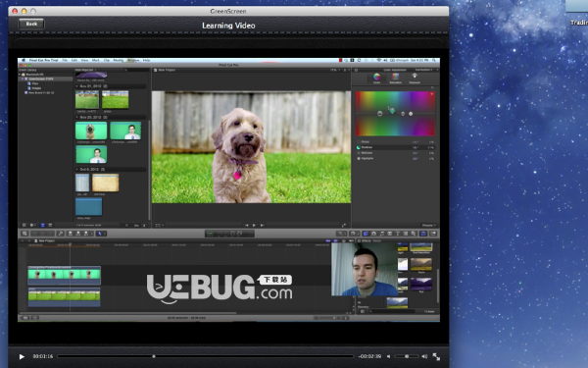Select the dog green screen clip thumbnail
Screen dimensions: 588x368
click(x=91, y=131)
